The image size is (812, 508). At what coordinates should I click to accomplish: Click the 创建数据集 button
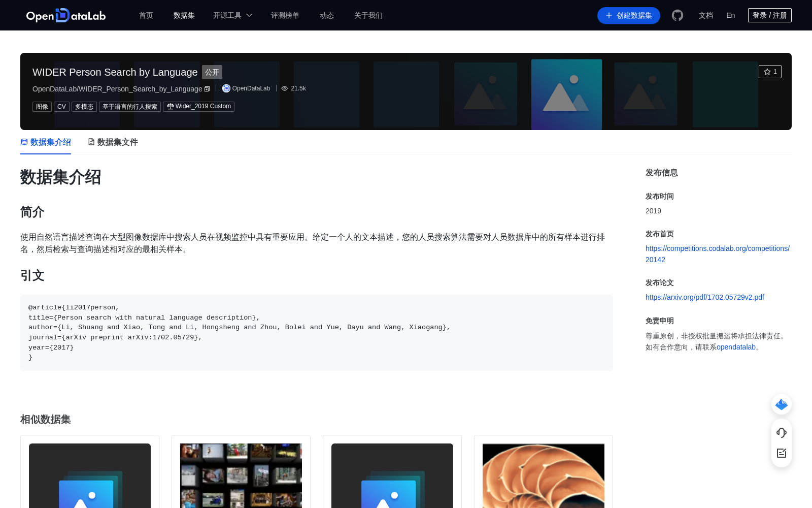(629, 15)
